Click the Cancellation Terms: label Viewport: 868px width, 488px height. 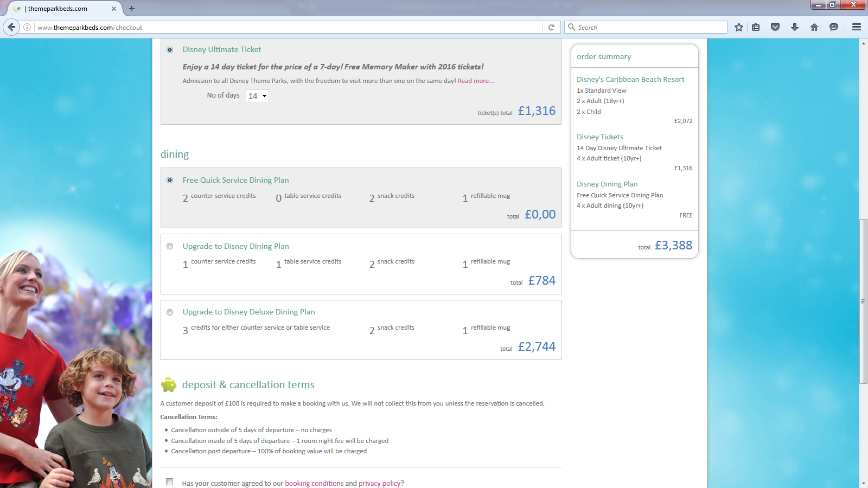[x=189, y=417]
